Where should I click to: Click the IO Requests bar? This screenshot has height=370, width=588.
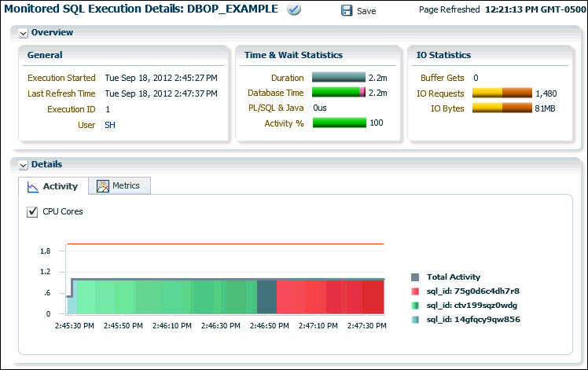pos(502,93)
